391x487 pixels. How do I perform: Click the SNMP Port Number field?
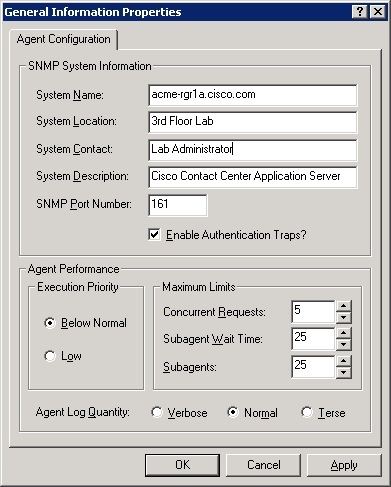(x=178, y=205)
